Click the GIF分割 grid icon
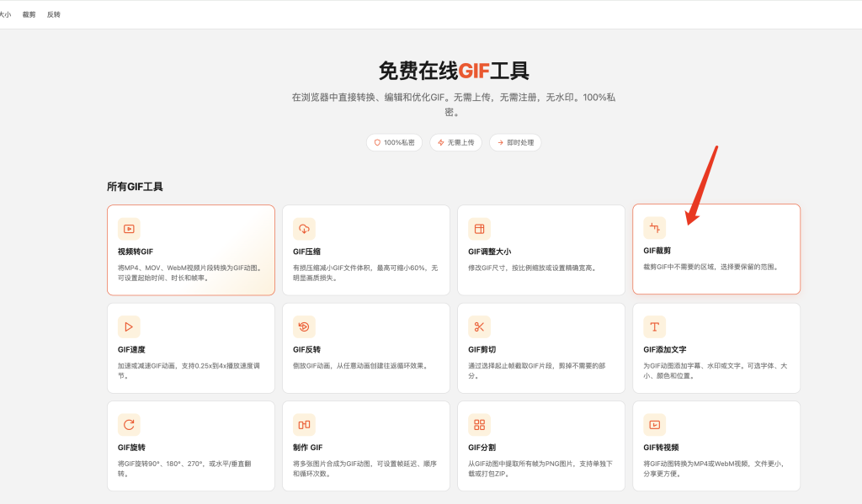Viewport: 862px width, 504px height. click(479, 424)
